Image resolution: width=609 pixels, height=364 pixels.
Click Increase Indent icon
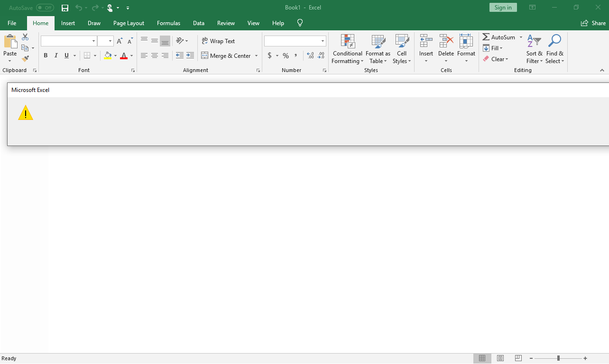pos(190,55)
